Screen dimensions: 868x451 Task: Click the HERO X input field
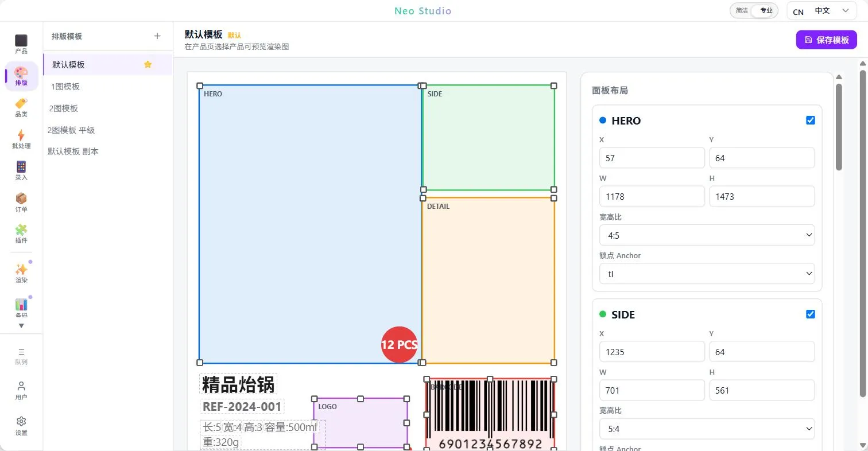click(x=652, y=158)
